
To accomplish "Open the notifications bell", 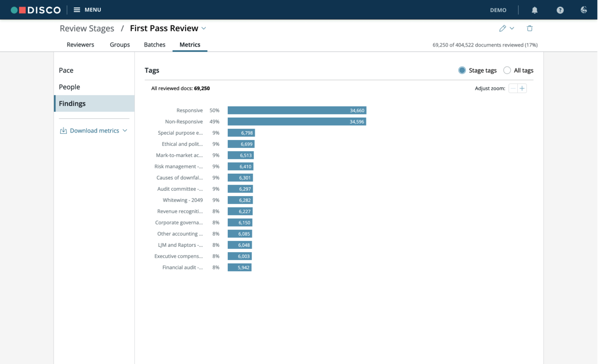I will coord(534,10).
